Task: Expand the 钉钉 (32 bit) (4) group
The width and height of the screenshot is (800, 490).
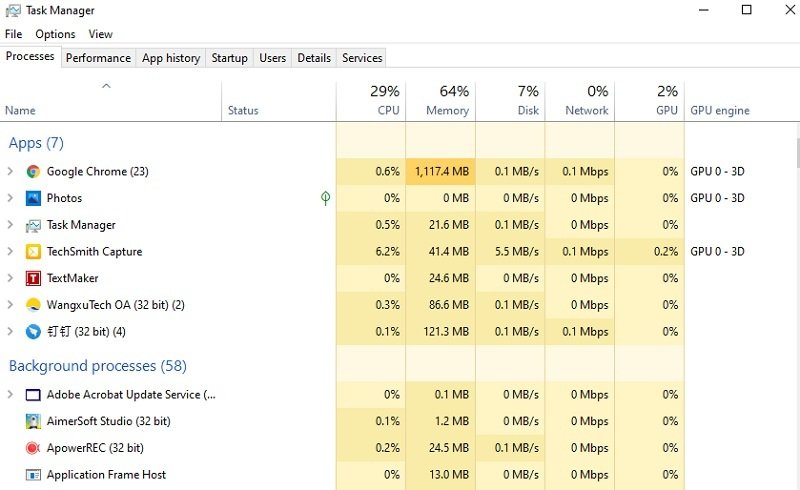Action: point(10,332)
